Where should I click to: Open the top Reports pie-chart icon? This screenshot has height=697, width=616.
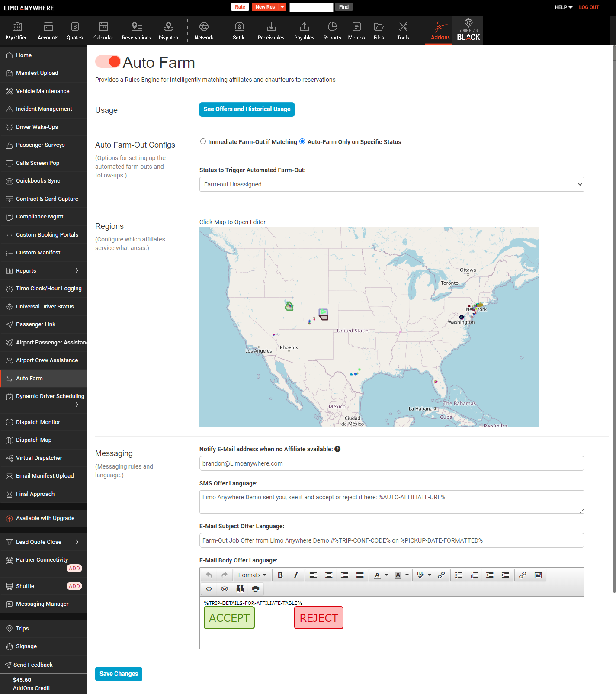pyautogui.click(x=332, y=27)
